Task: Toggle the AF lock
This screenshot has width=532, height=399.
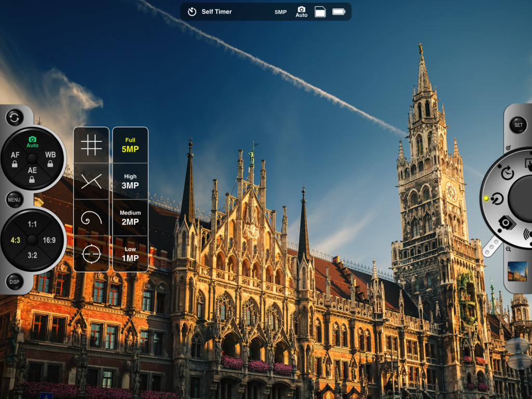Action: click(x=15, y=158)
